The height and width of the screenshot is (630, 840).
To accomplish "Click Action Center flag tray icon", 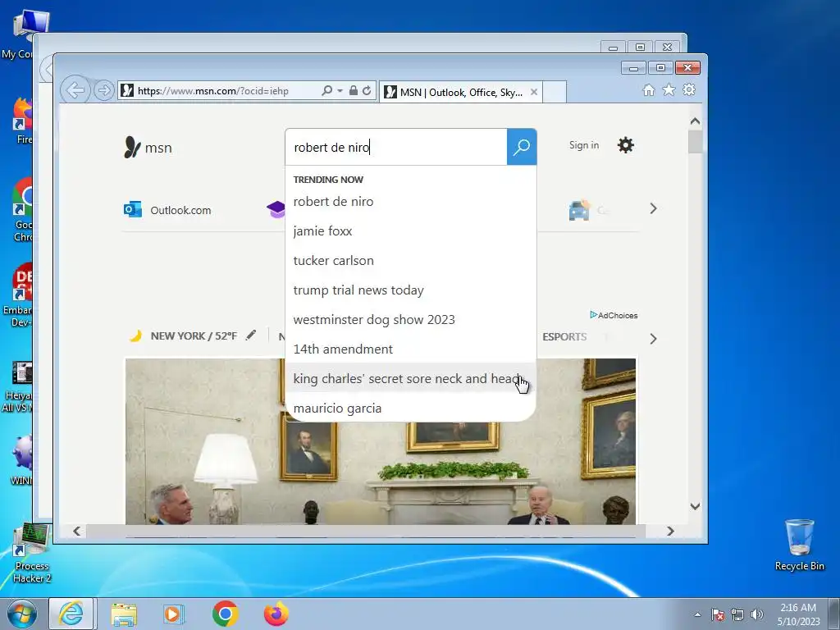I will (x=718, y=614).
